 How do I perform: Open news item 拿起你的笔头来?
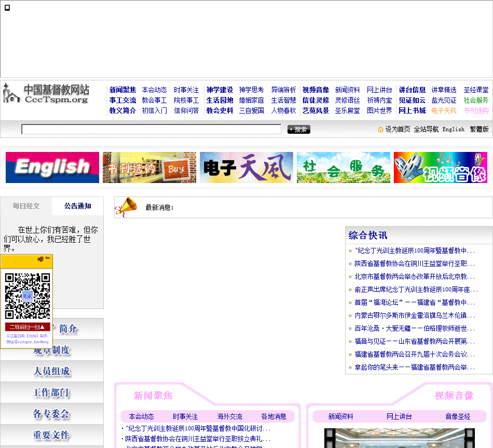point(415,367)
